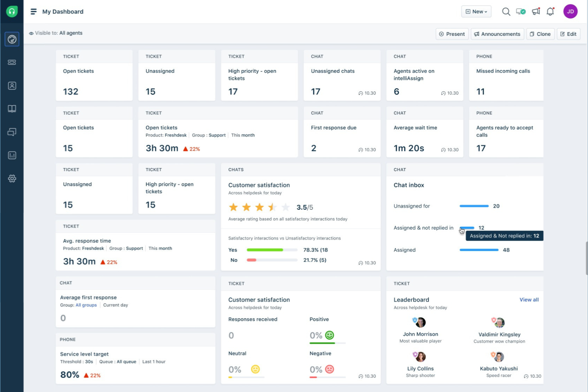This screenshot has width=588, height=392.
Task: Click the Assigned progress bar in Chat inbox
Action: pyautogui.click(x=479, y=250)
